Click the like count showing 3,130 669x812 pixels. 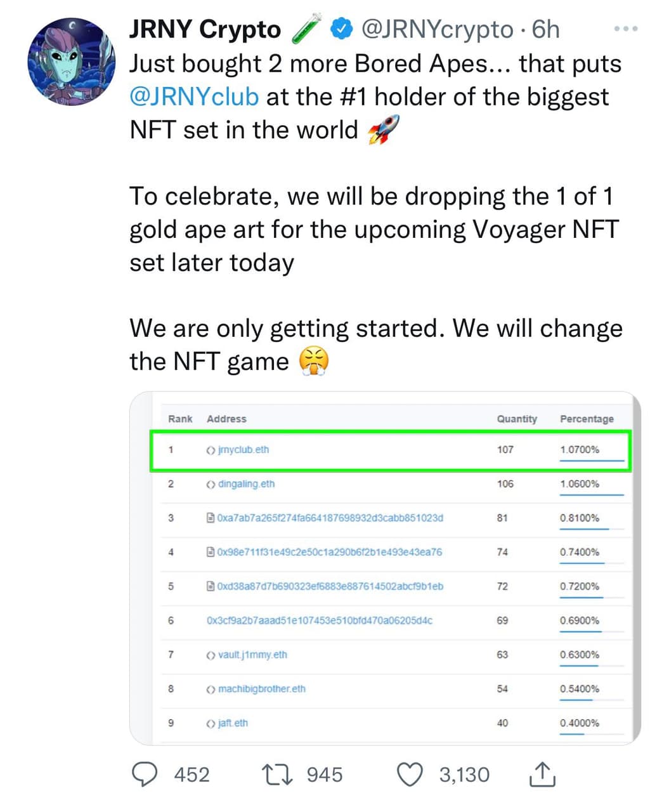(464, 773)
